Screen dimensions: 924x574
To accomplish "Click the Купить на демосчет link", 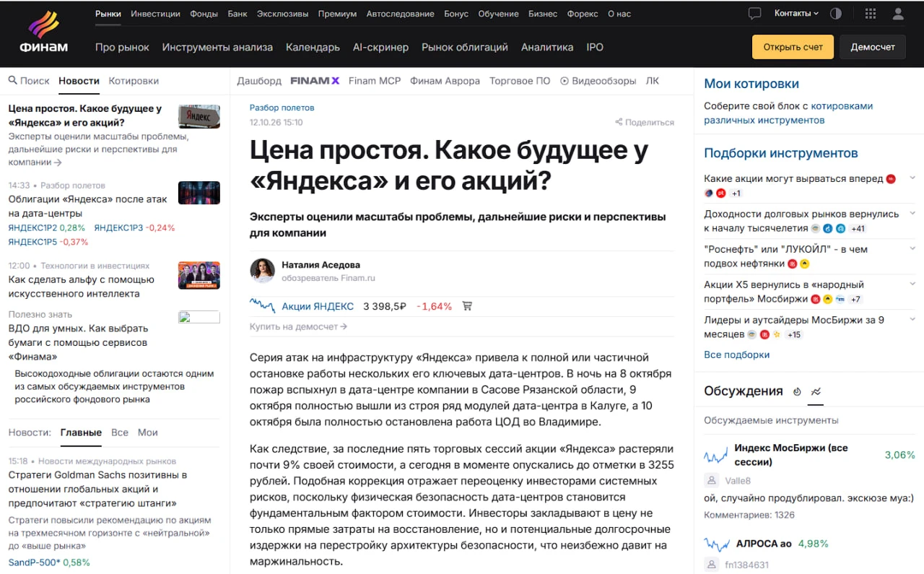I will click(x=298, y=326).
